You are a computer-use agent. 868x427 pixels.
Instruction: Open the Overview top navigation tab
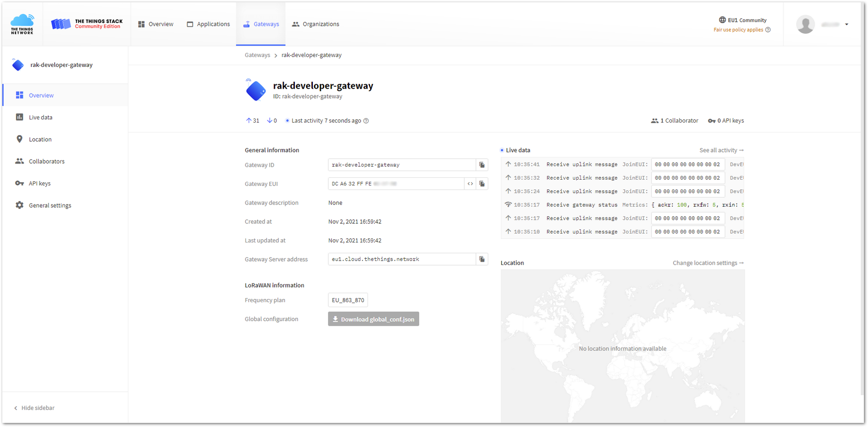pyautogui.click(x=156, y=24)
